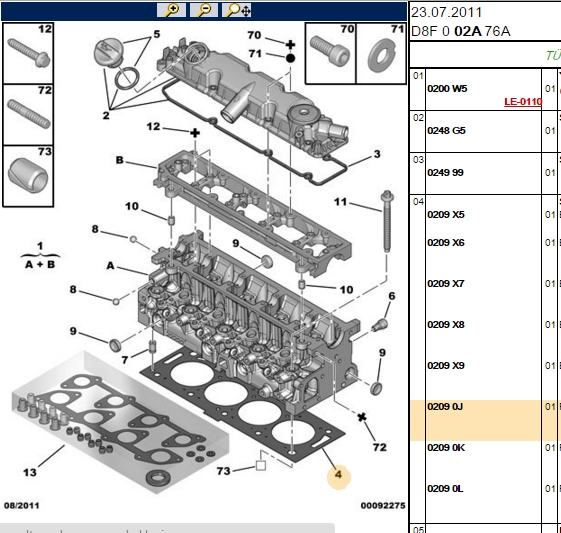Viewport: 561px width, 533px height.
Task: Click callout number 1 above A + B
Action: click(40, 246)
